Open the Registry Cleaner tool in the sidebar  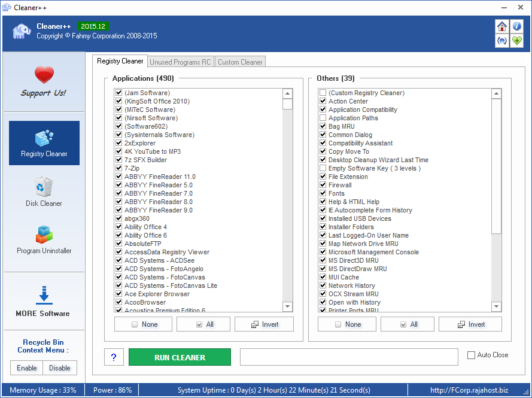click(x=44, y=142)
